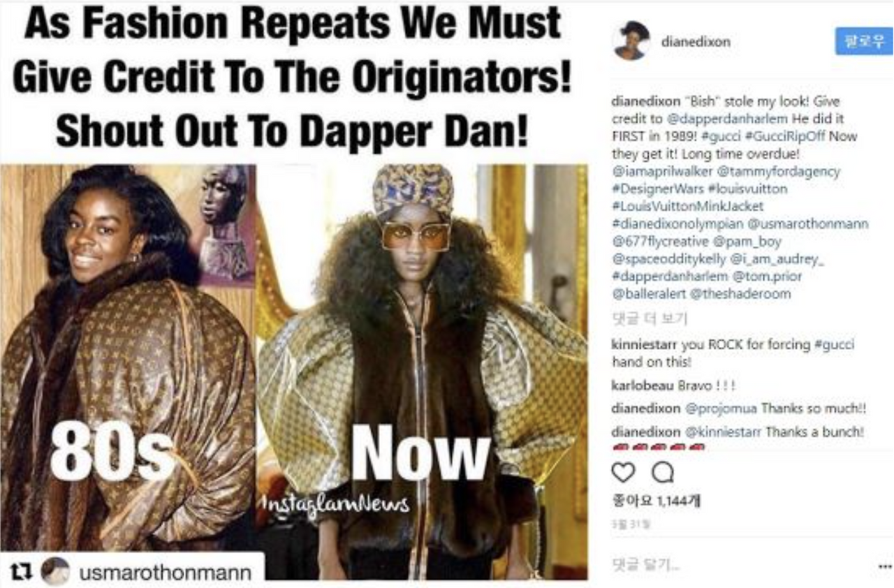Open the @balleralert mention
The height and width of the screenshot is (588, 894).
[649, 294]
